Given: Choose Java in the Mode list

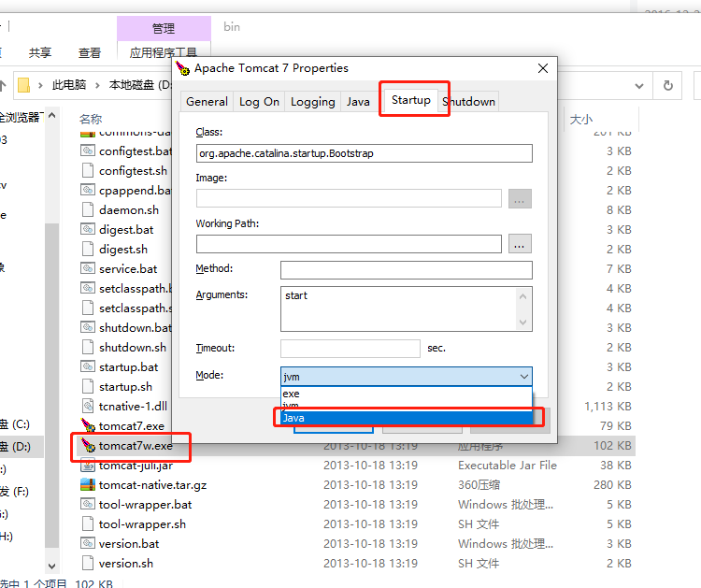Looking at the screenshot, I should coord(406,418).
